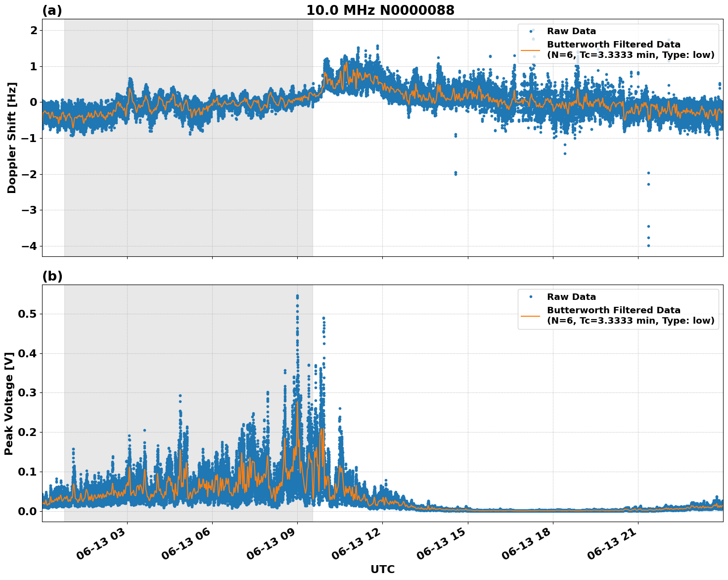Click the tallest voltage spike near 09 UTC
Image resolution: width=728 pixels, height=580 pixels.
pos(297,297)
